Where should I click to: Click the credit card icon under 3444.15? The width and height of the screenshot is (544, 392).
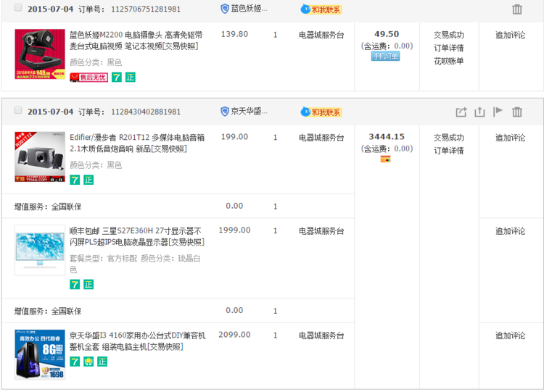(x=385, y=159)
